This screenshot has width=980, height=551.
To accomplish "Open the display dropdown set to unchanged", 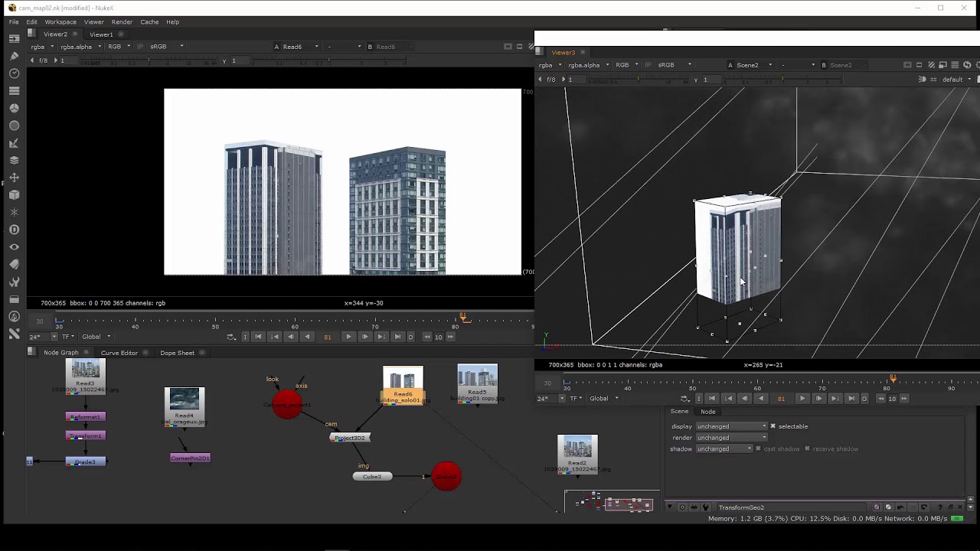I will tap(731, 426).
